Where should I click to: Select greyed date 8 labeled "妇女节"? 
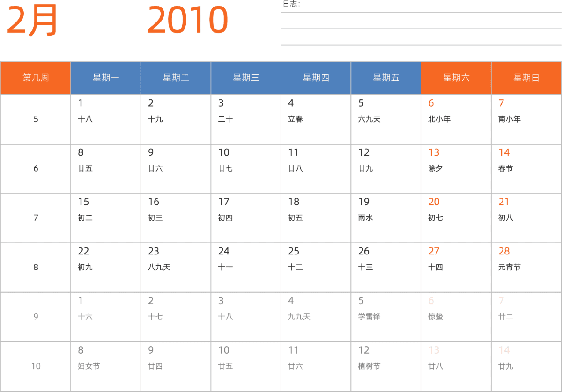(x=106, y=366)
